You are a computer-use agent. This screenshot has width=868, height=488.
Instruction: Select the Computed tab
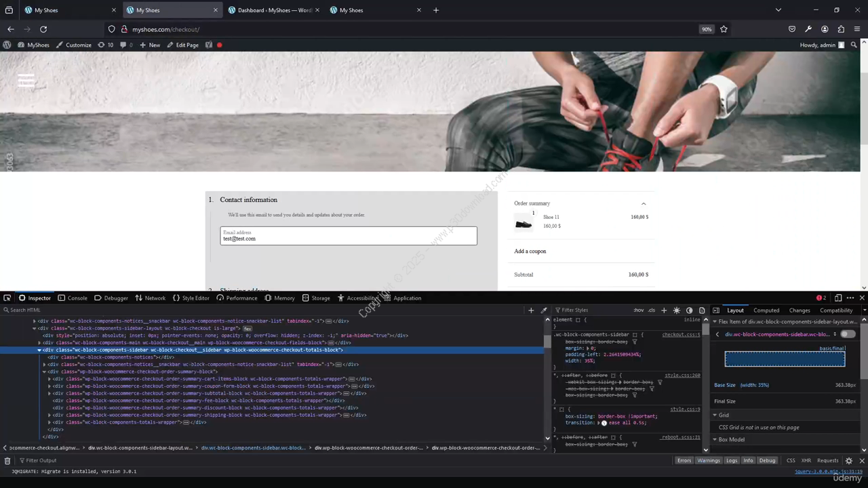coord(766,310)
